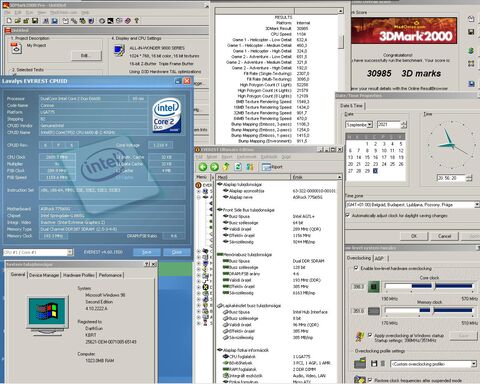Click the yellow Up arrow in EVEREST toolbar
Image resolution: width=480 pixels, height=384 pixels.
[x=226, y=167]
